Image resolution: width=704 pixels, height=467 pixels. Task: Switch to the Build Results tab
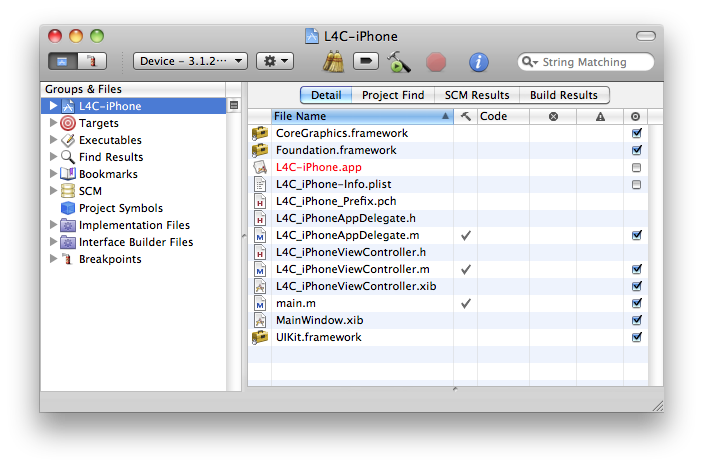pos(564,95)
